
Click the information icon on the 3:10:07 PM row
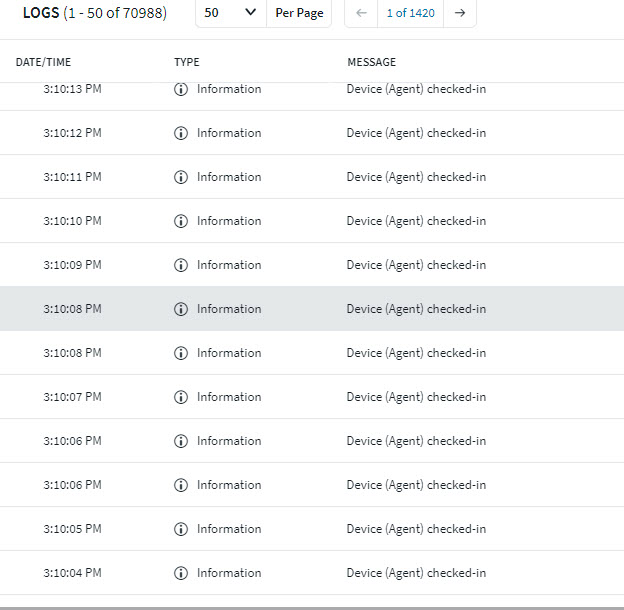[x=181, y=397]
